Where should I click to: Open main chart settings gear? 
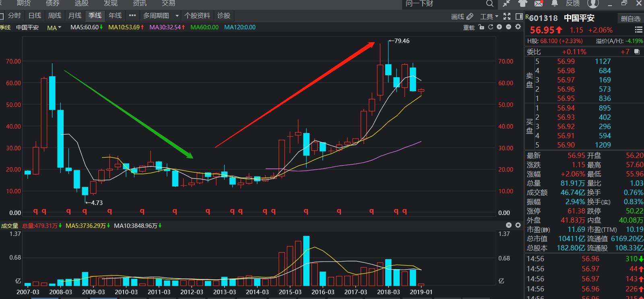coord(518,27)
